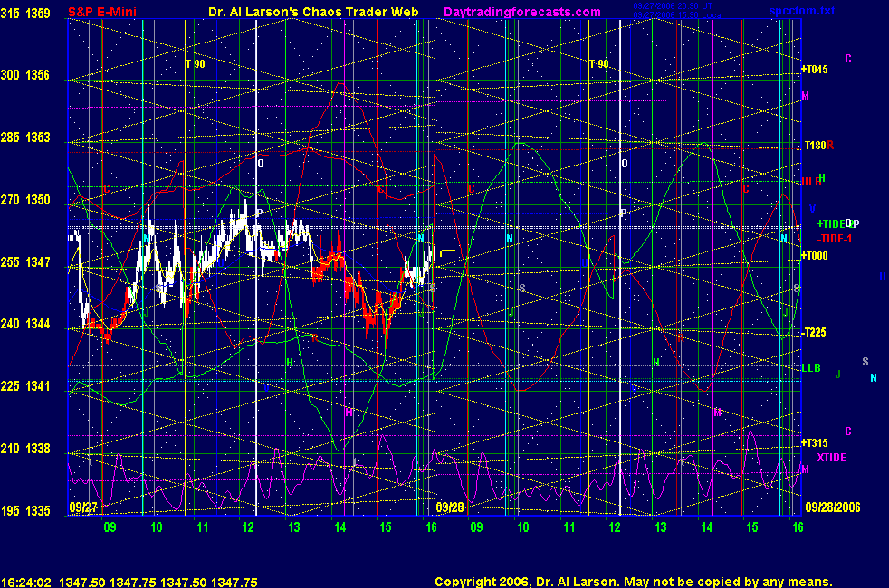Click the 16:24:02 timestamp in status line
889x588 pixels.
24,583
